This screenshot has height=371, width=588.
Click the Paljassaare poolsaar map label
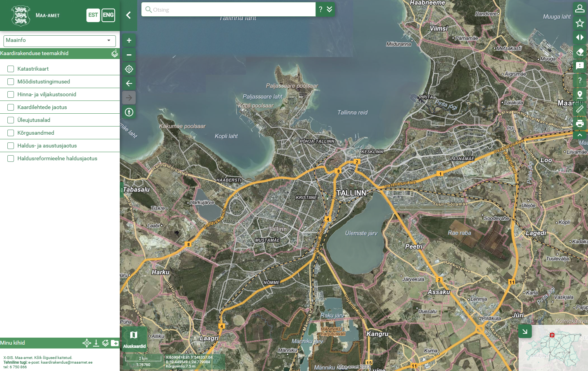tap(292, 86)
